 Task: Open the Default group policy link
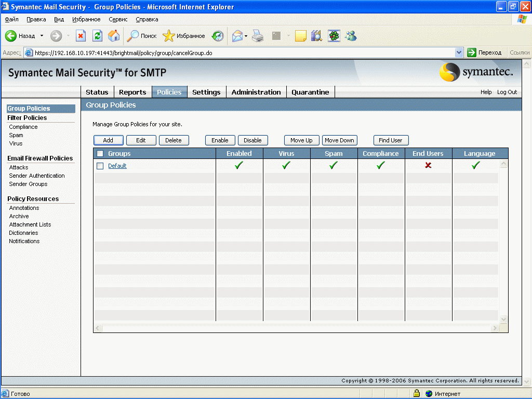click(117, 166)
